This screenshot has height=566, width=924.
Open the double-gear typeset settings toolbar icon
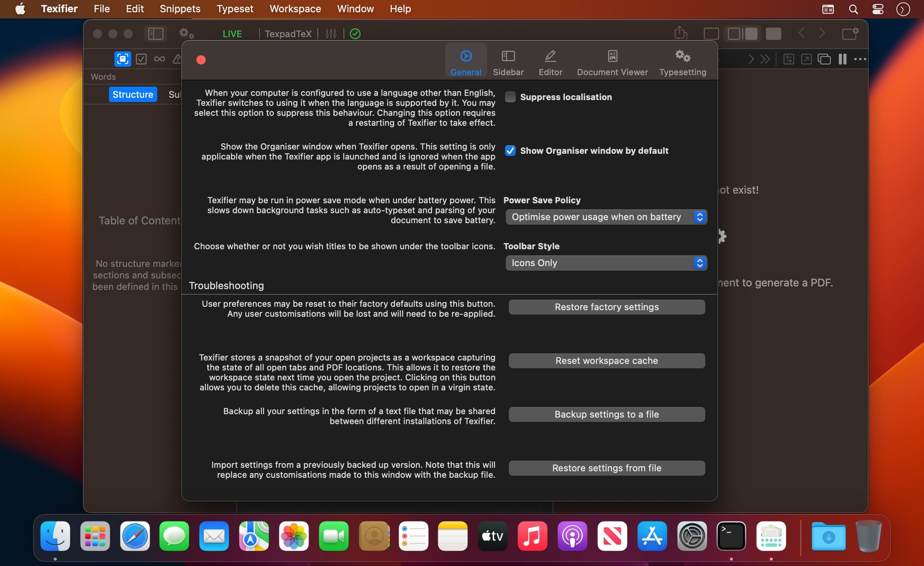(x=186, y=34)
